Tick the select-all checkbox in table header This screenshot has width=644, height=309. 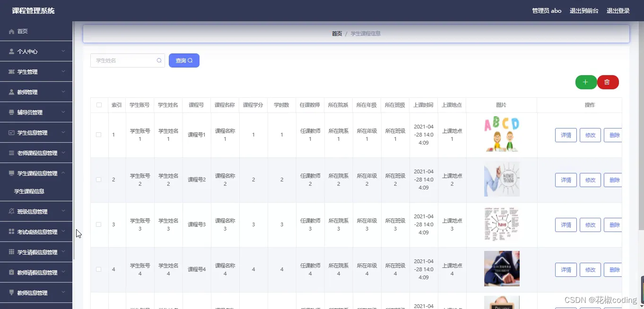(x=99, y=105)
